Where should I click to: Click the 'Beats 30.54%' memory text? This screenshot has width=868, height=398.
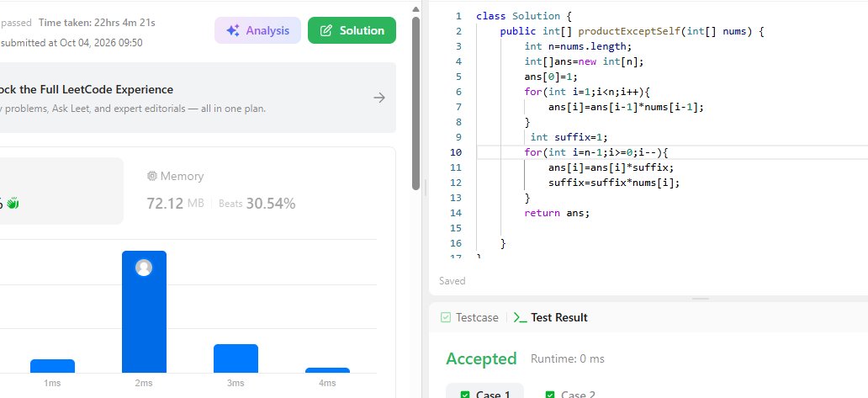[x=257, y=204]
